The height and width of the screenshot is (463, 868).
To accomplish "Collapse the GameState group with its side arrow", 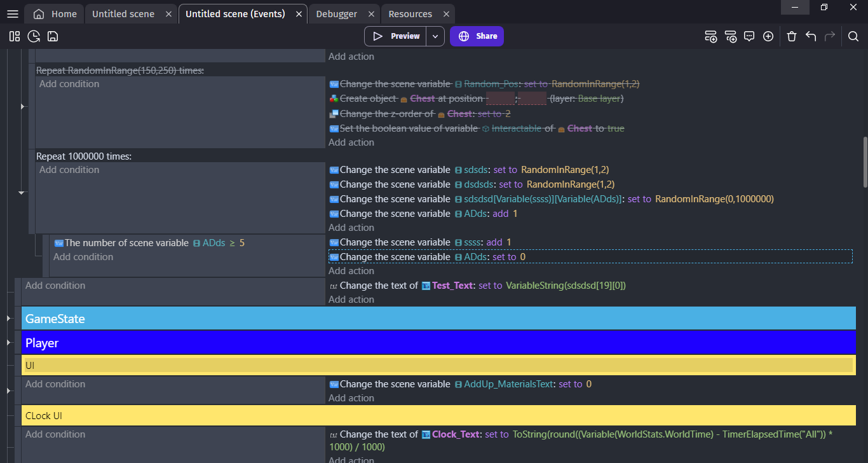I will tap(8, 318).
